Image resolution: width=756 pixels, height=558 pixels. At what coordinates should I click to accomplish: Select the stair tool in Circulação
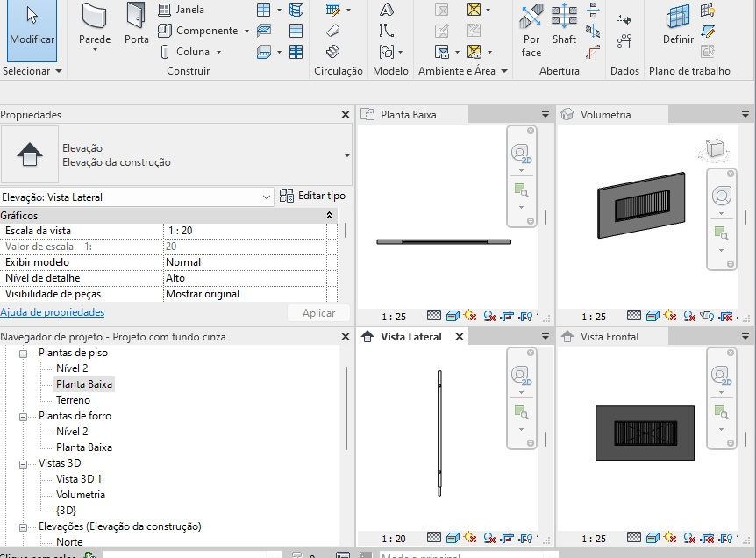coord(333,52)
